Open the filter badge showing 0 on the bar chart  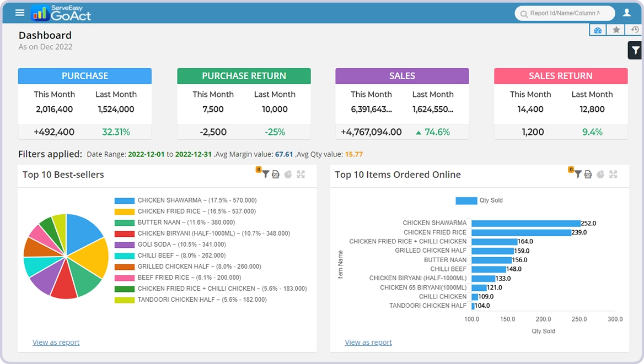pyautogui.click(x=570, y=170)
